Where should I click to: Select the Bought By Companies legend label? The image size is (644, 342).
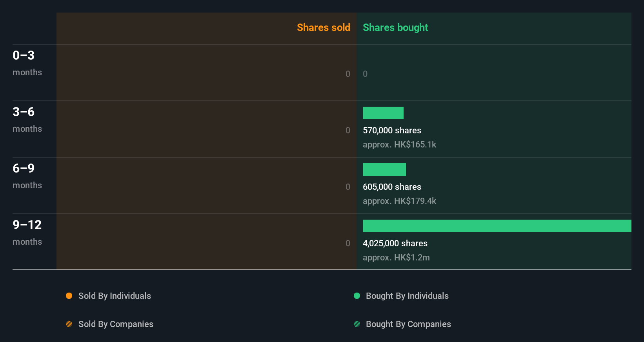(x=408, y=324)
